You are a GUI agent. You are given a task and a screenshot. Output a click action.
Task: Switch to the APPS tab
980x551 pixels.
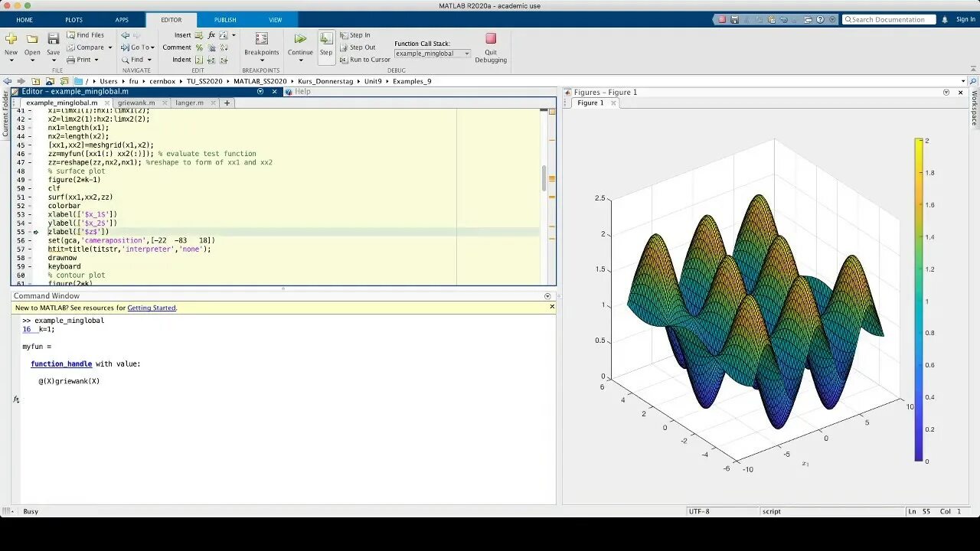click(122, 20)
